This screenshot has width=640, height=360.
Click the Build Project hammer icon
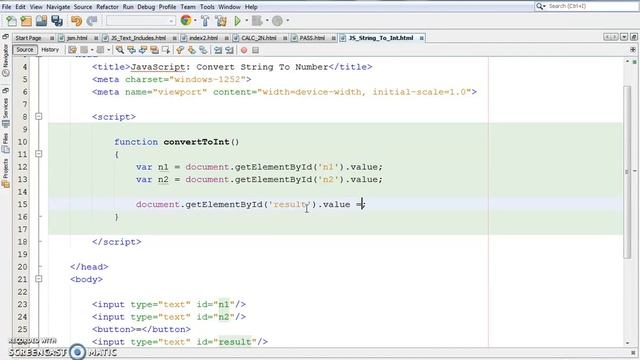(x=205, y=21)
